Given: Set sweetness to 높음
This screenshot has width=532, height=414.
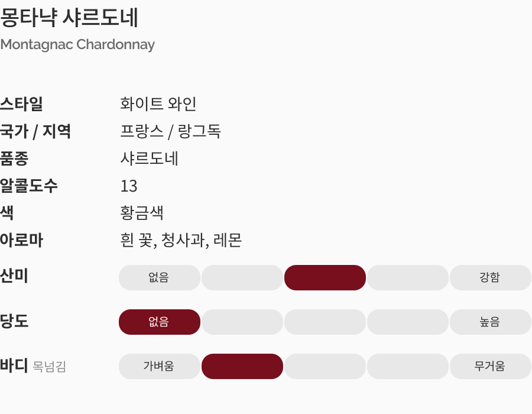Looking at the screenshot, I should 490,322.
